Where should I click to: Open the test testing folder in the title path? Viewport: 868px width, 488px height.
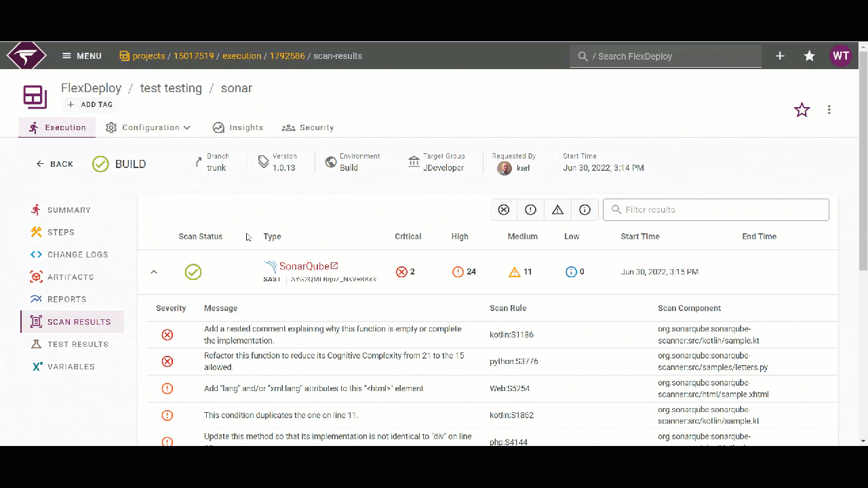click(x=171, y=88)
